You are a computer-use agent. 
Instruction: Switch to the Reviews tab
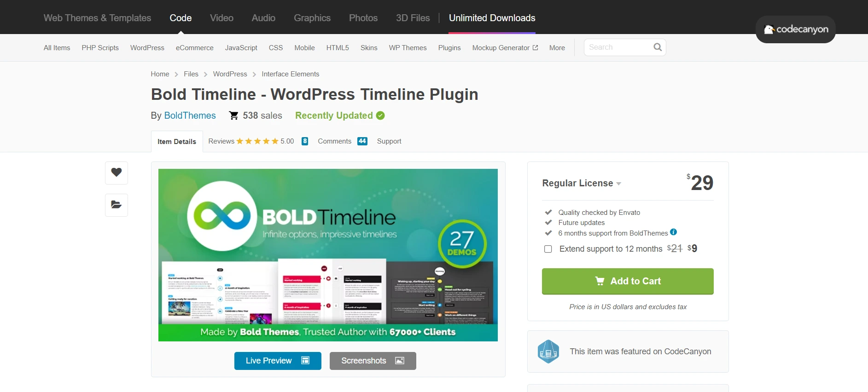221,141
